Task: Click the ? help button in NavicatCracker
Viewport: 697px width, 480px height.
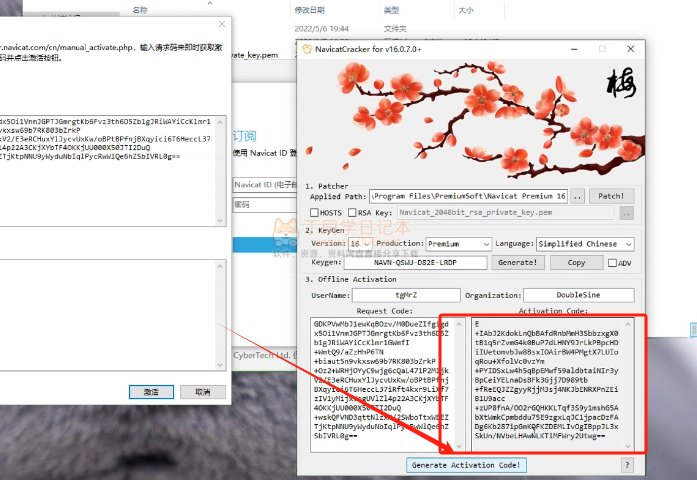Action: click(627, 465)
